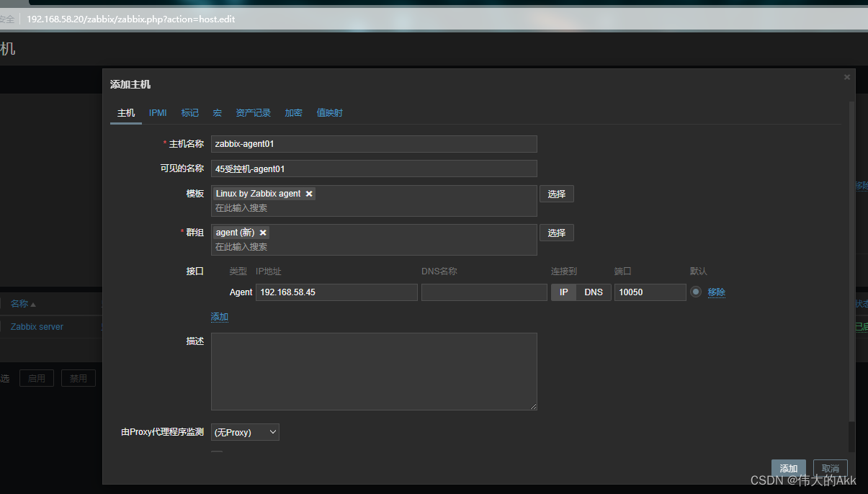Image resolution: width=868 pixels, height=494 pixels.
Task: Click the empty DNS名称 field
Action: [x=484, y=292]
